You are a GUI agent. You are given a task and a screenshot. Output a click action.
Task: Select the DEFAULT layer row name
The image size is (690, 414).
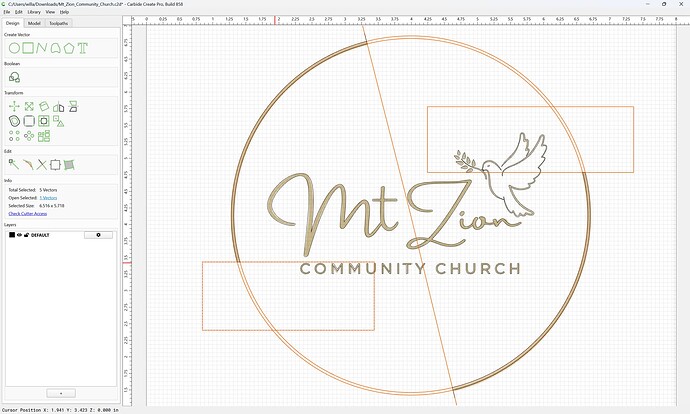[x=40, y=235]
